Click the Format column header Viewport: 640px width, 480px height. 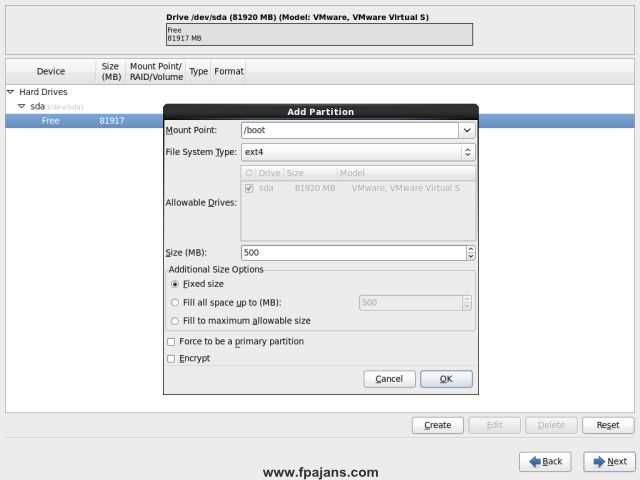point(229,71)
